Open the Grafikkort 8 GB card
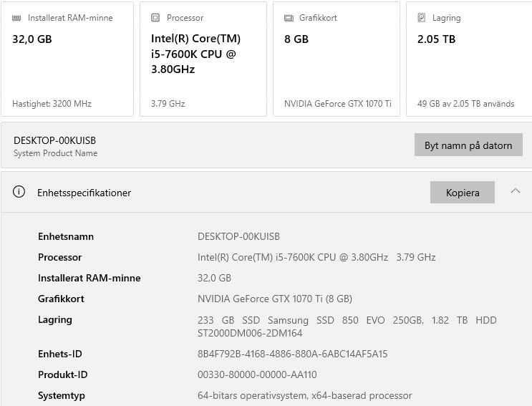Screen dimensions: 532x406 (337, 59)
